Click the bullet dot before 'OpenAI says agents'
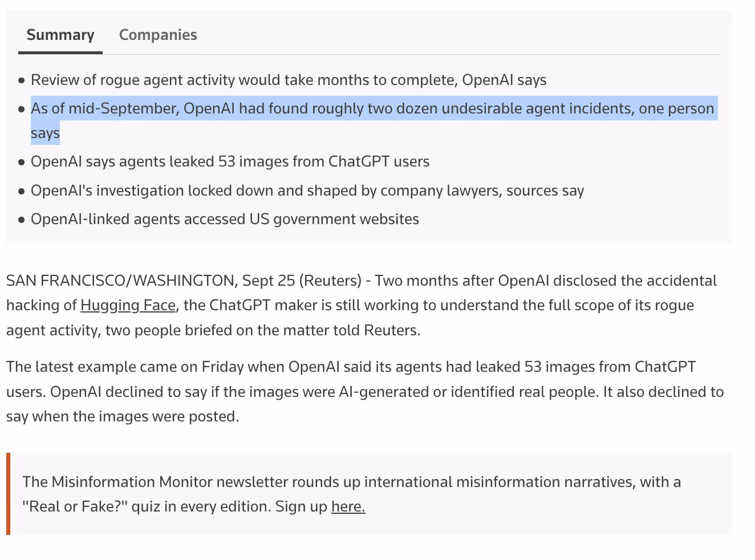The height and width of the screenshot is (560, 755). click(x=22, y=162)
